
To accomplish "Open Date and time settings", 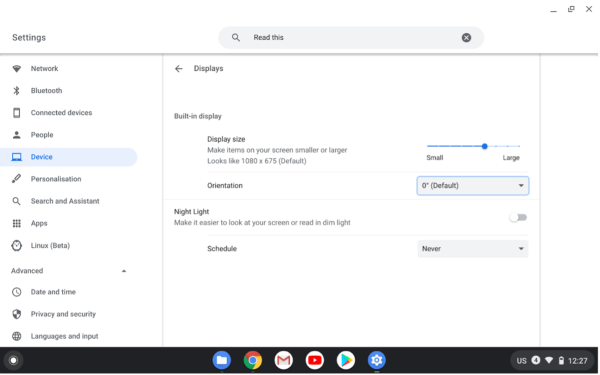I will (53, 292).
